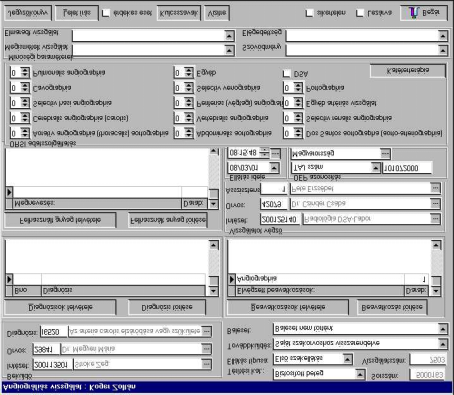Expand the Megismételt vizsgálat dropdown
Screen dimensions: 454x395
[x=229, y=50]
